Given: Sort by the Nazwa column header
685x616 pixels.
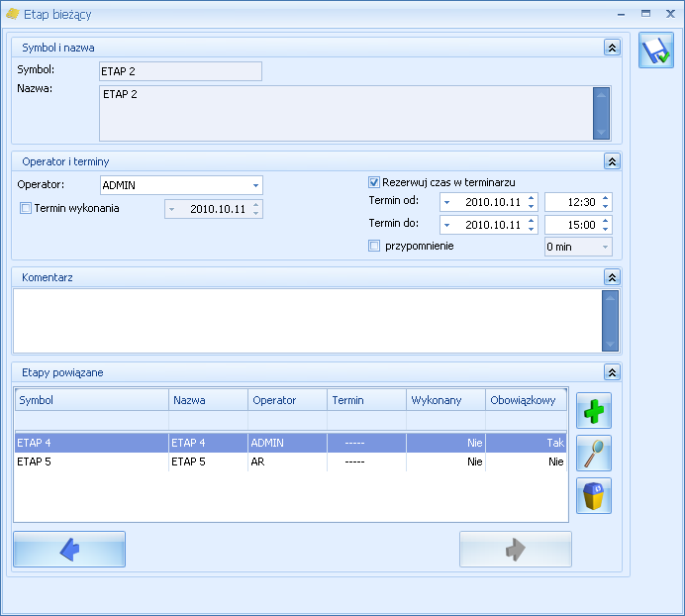Looking at the screenshot, I should [209, 400].
